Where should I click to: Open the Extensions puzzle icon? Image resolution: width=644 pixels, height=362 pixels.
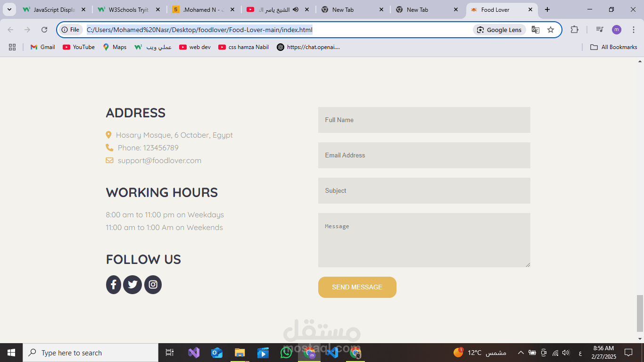coord(574,30)
